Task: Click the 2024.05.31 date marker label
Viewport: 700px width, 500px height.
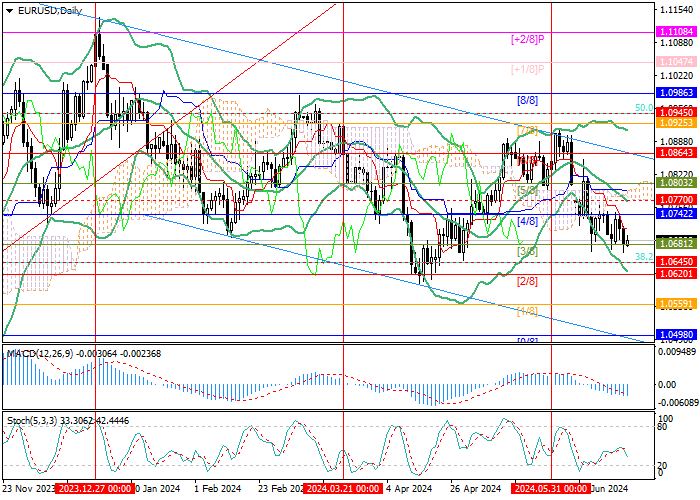Action: coord(552,488)
